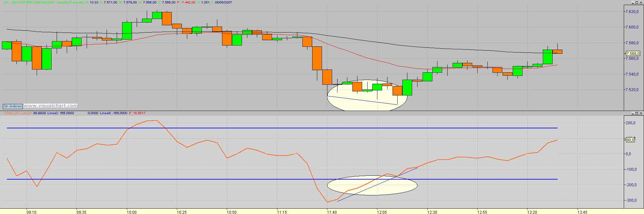Click the 13:45 time axis label

coord(582,212)
